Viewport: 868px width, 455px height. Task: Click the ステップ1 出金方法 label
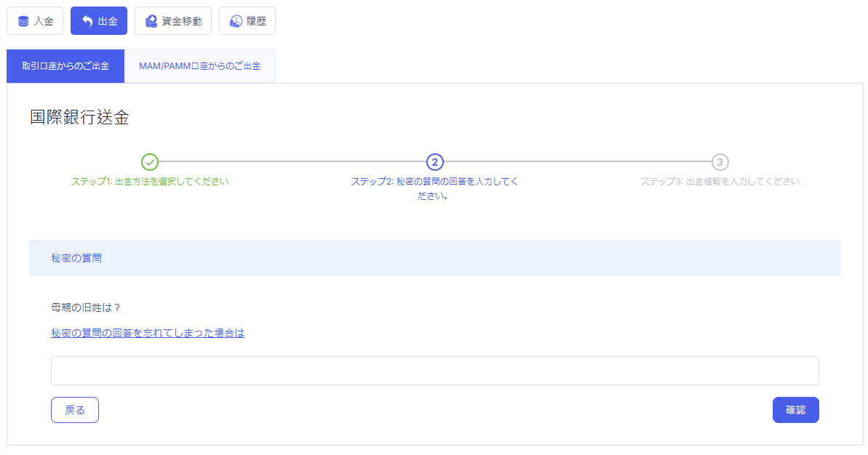[149, 182]
